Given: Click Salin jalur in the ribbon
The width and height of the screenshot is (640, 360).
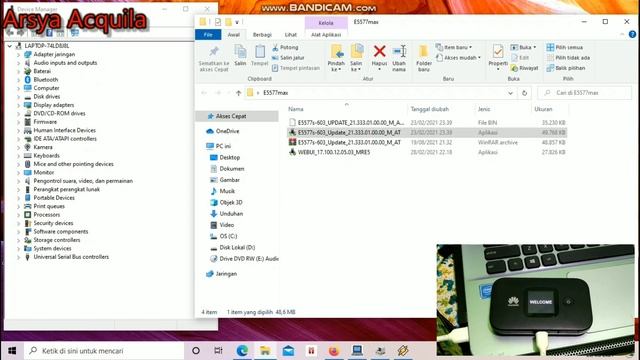Looking at the screenshot, I should (x=288, y=58).
